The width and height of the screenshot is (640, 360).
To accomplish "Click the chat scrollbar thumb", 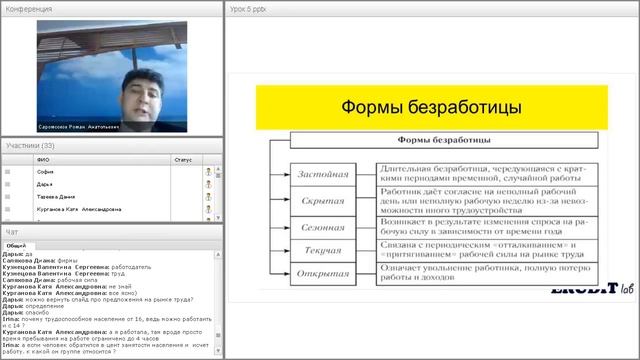I will pos(218,335).
